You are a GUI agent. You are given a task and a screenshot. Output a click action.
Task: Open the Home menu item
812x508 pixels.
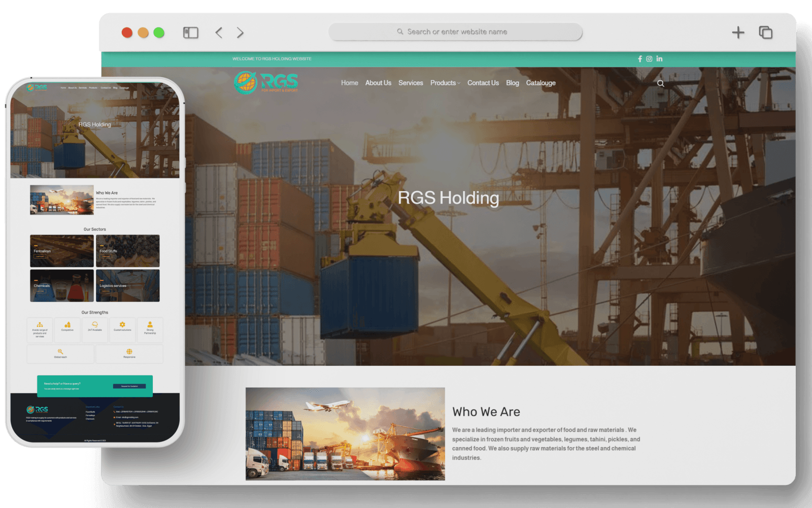pyautogui.click(x=350, y=83)
